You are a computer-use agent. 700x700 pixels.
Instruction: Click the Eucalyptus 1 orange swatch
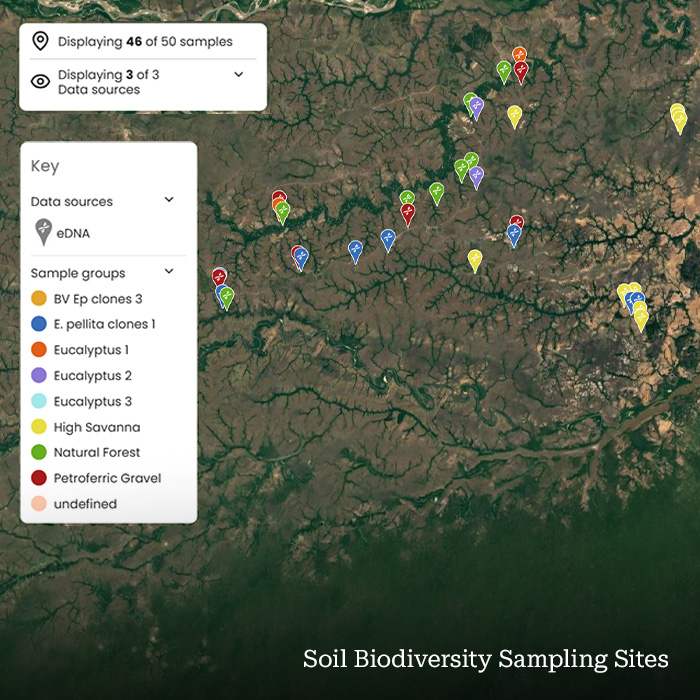coord(39,350)
